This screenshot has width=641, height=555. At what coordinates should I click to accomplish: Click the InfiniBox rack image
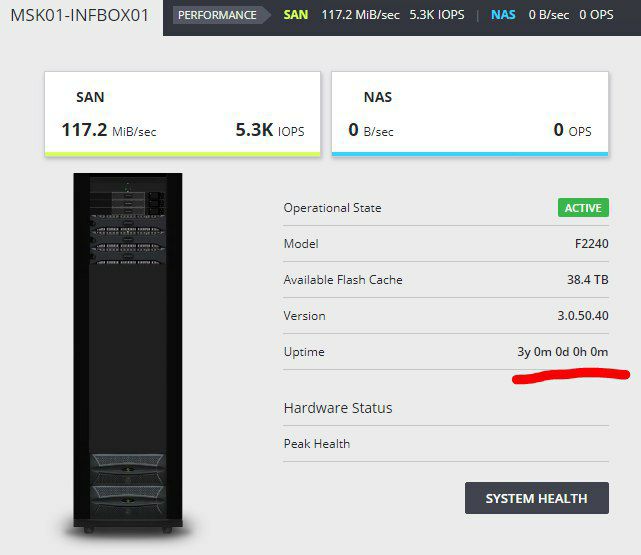click(x=128, y=354)
